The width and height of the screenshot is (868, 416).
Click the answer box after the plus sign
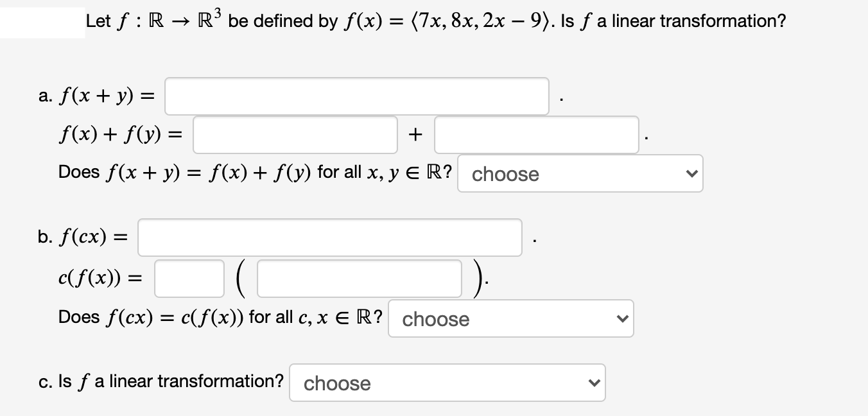coord(536,134)
